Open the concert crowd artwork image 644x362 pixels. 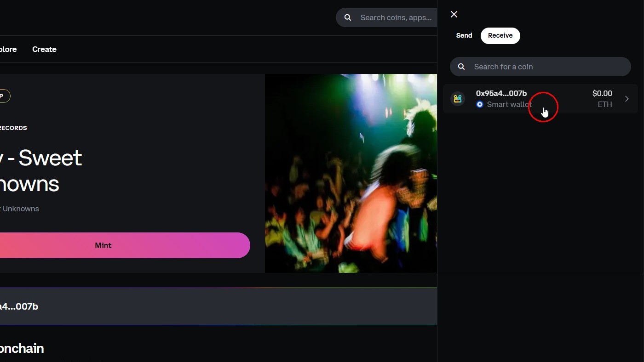tap(351, 173)
